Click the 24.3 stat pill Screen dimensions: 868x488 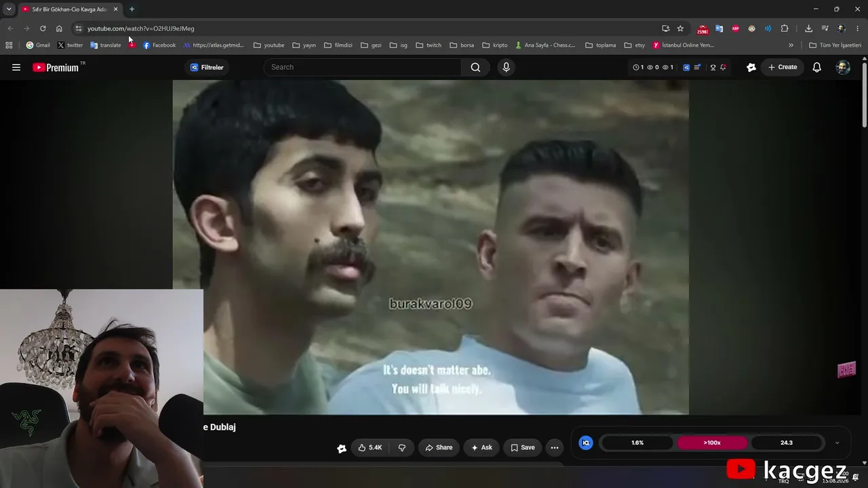(787, 443)
